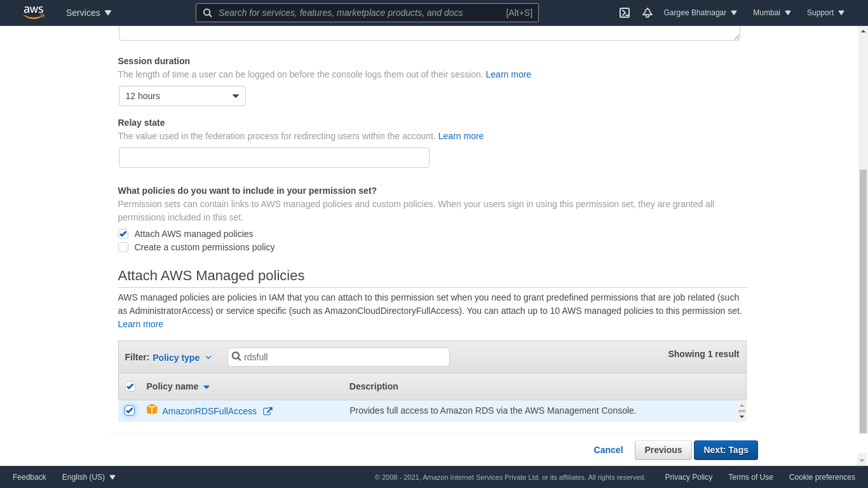Click the external link icon beside AmazonRDSFullAccess
The image size is (868, 488).
click(x=268, y=411)
